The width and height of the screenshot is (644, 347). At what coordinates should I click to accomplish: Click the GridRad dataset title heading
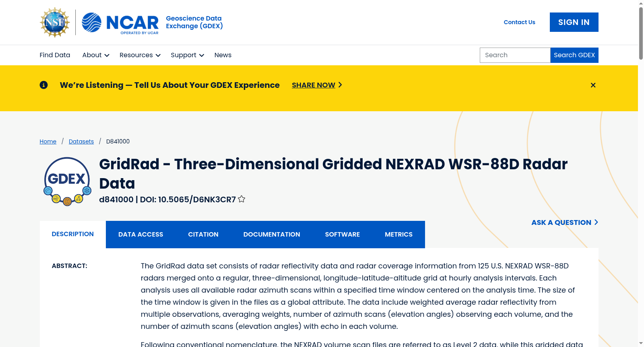pos(333,174)
